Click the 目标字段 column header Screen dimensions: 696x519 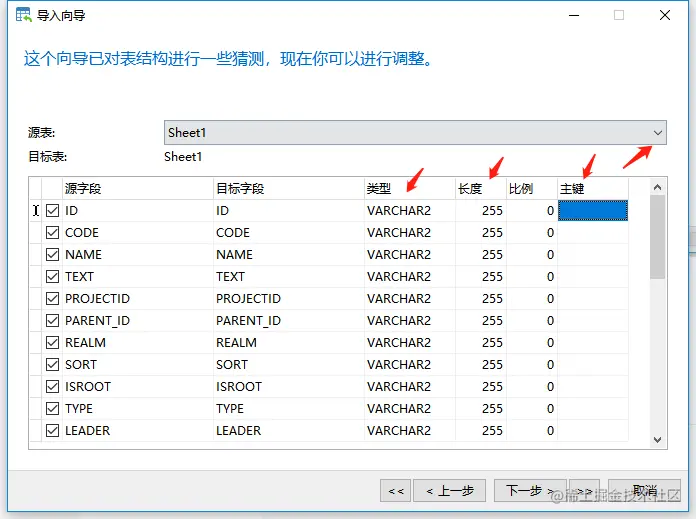tap(289, 189)
